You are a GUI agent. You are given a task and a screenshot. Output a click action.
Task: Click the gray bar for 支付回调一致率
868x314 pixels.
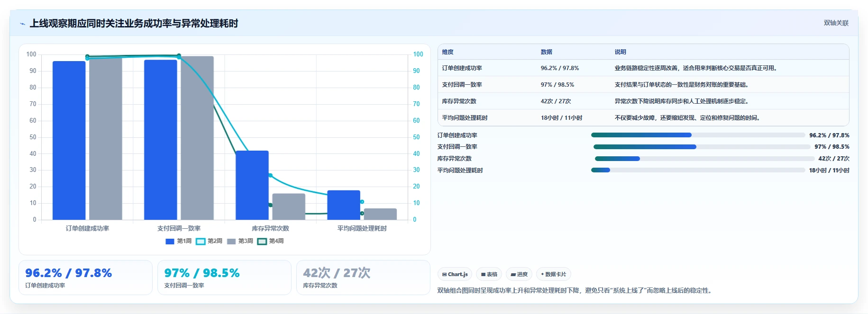click(x=197, y=138)
